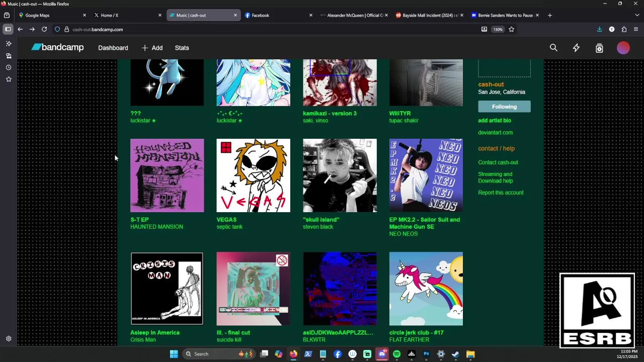Screen dimensions: 644x362
Task: Click the Contact cash-out link
Action: [x=498, y=162]
